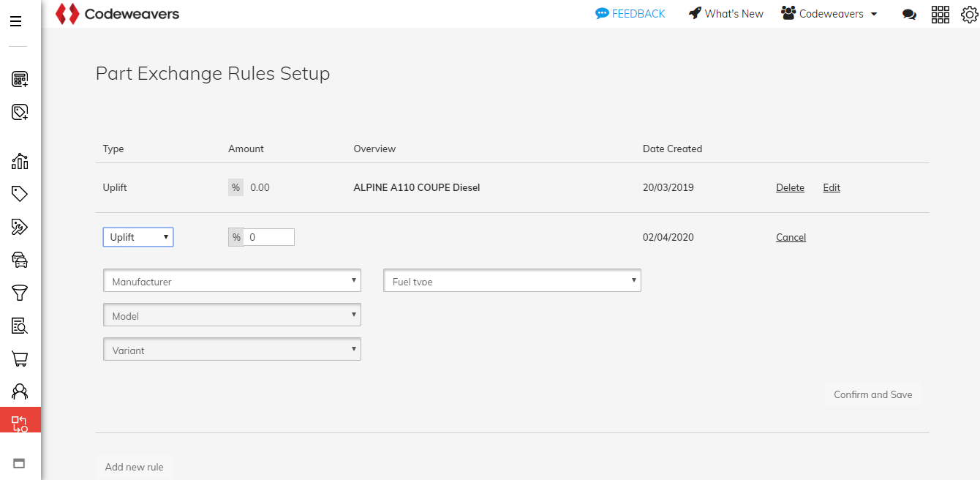Click the Codeweavers logo
Viewport: 980px width, 480px height.
(x=118, y=13)
